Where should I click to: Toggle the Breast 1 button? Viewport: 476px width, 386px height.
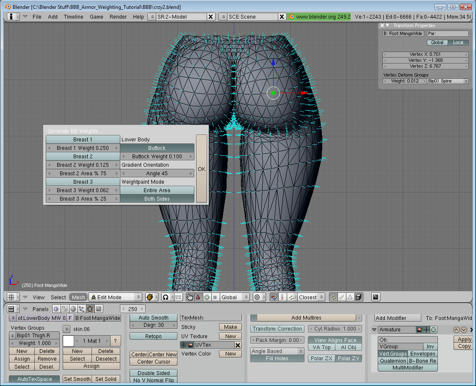pos(83,139)
